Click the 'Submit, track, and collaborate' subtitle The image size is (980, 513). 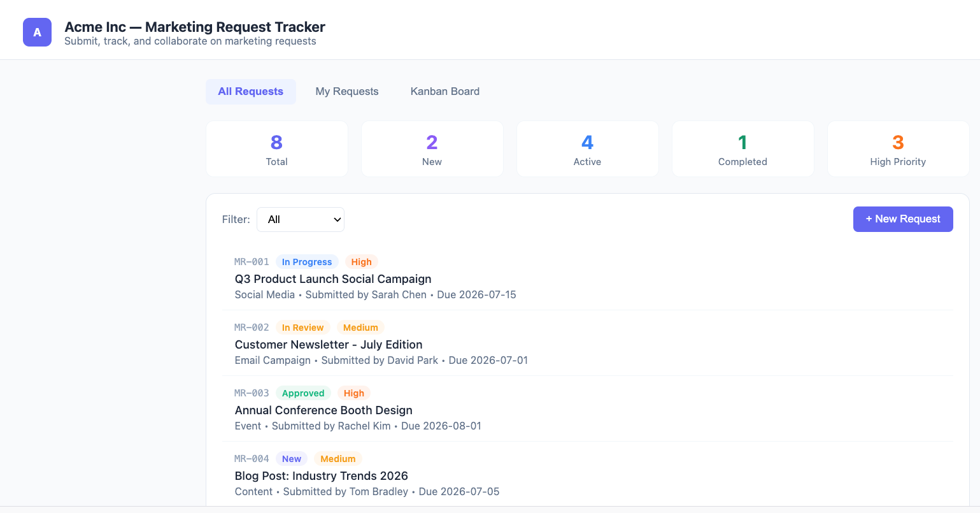coord(190,41)
